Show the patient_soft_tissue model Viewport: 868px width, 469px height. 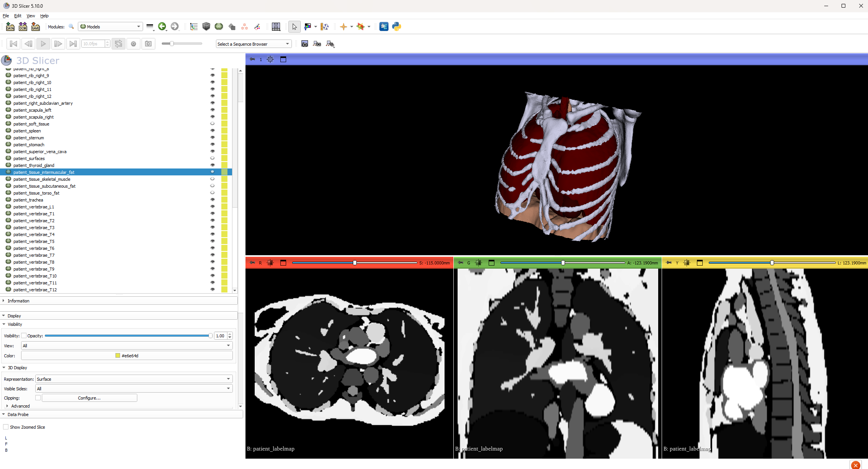(x=212, y=124)
